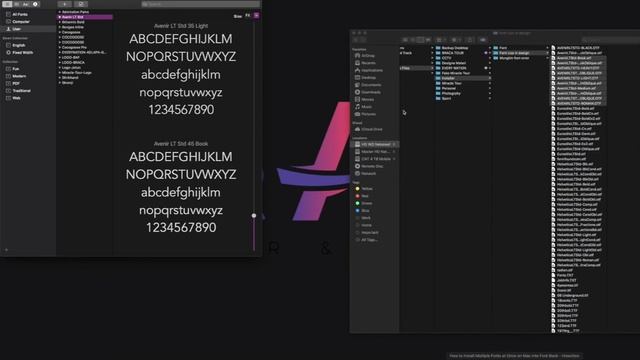
Task: Show font information with the info button
Action: click(35, 4)
